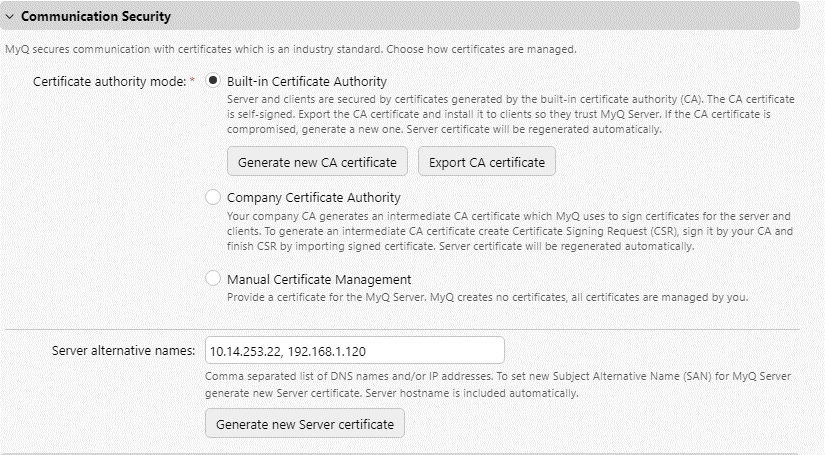The width and height of the screenshot is (825, 455).
Task: Export the CA certificate
Action: tap(486, 162)
